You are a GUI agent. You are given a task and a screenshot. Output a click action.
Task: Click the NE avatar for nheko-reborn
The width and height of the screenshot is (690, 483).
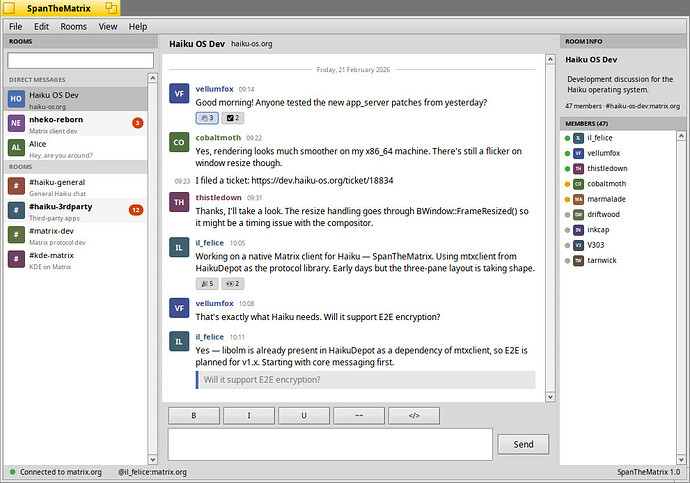(16, 123)
